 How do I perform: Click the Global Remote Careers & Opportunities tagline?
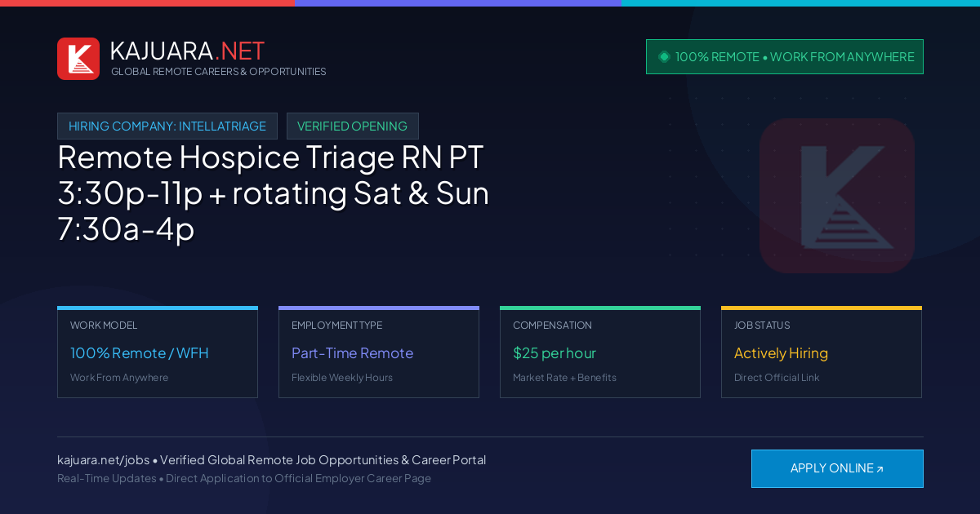click(x=218, y=72)
